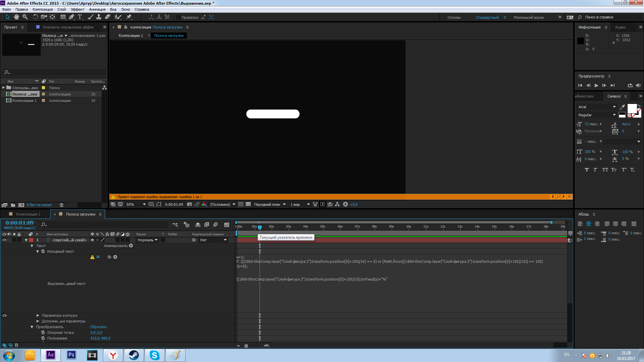
Task: Toggle eye for Параметры контура row
Action: [4, 315]
